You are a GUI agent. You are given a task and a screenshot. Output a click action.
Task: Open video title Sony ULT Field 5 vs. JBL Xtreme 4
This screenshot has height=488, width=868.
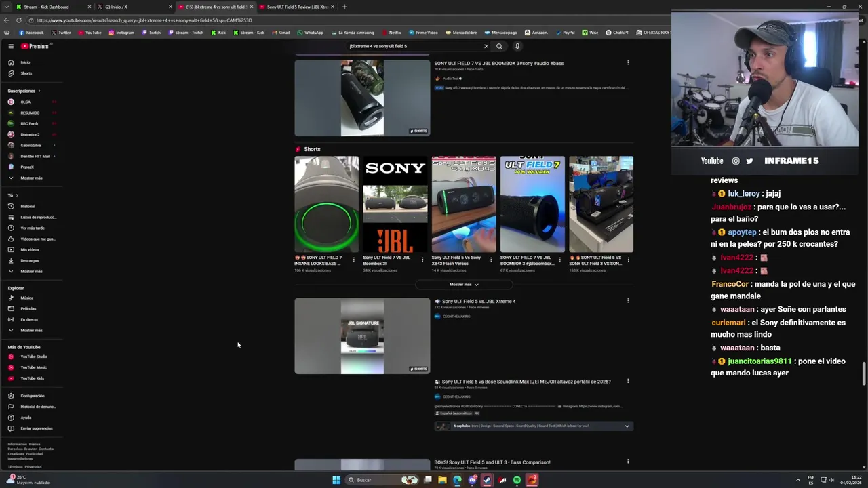coord(479,301)
